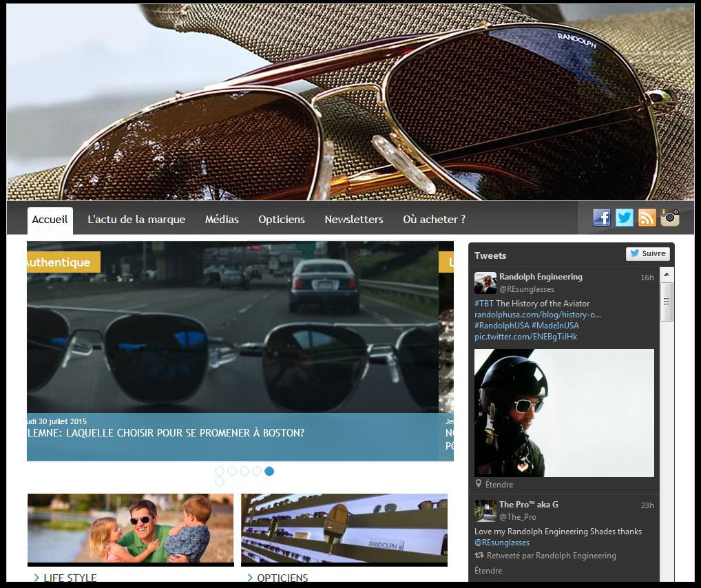Click the 23h tweet timestamp

click(647, 506)
